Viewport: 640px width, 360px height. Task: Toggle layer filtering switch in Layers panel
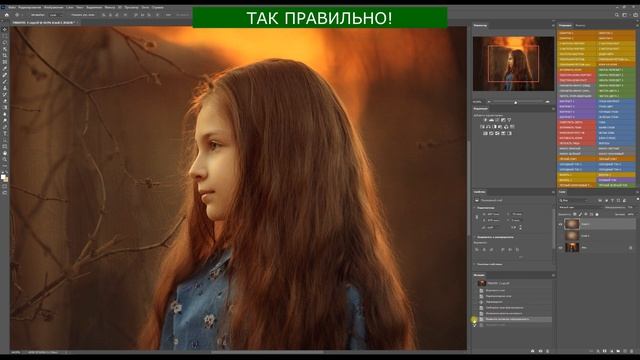pyautogui.click(x=638, y=200)
